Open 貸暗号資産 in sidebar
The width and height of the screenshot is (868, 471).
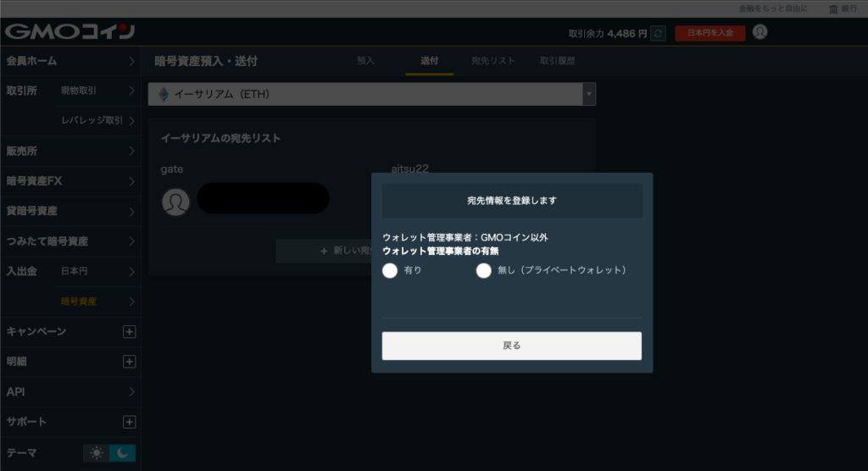pos(70,211)
